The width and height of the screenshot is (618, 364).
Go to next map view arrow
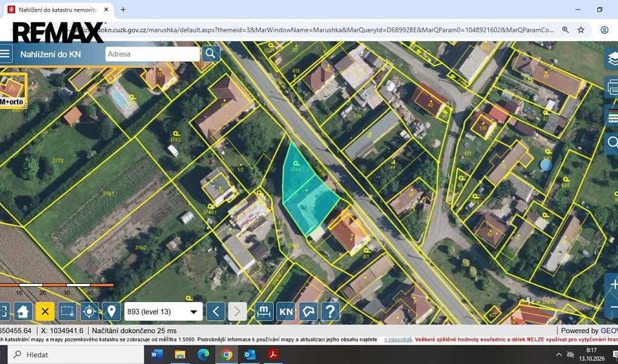click(x=237, y=312)
